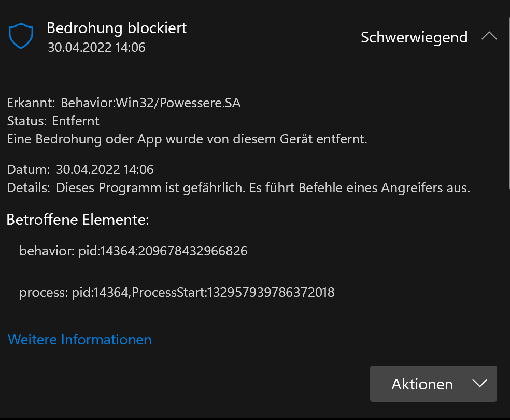Click the Bedrohung blockiert heading
510x420 pixels.
click(x=117, y=28)
